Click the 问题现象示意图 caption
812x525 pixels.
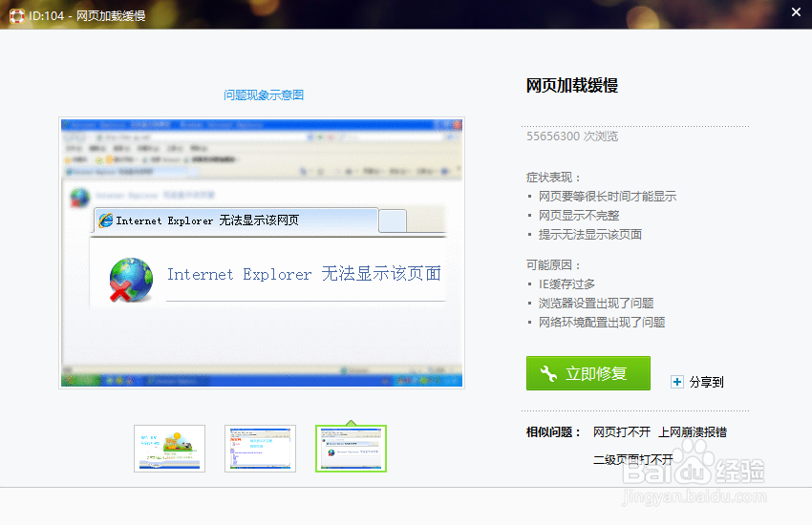point(264,95)
